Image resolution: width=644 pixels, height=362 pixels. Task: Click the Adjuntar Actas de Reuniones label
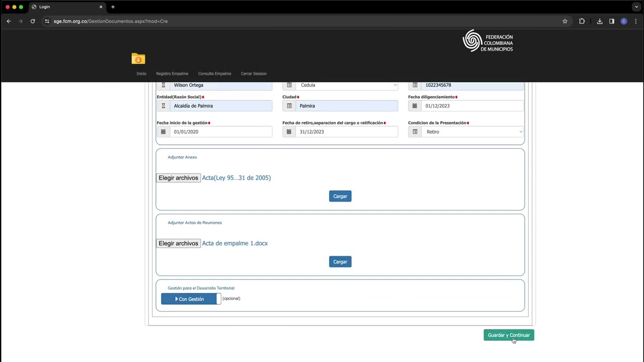(195, 222)
